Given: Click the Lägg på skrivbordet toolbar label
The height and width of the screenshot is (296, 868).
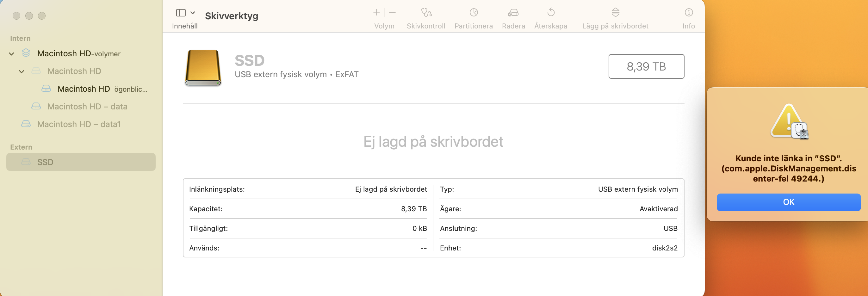Looking at the screenshot, I should pos(615,26).
